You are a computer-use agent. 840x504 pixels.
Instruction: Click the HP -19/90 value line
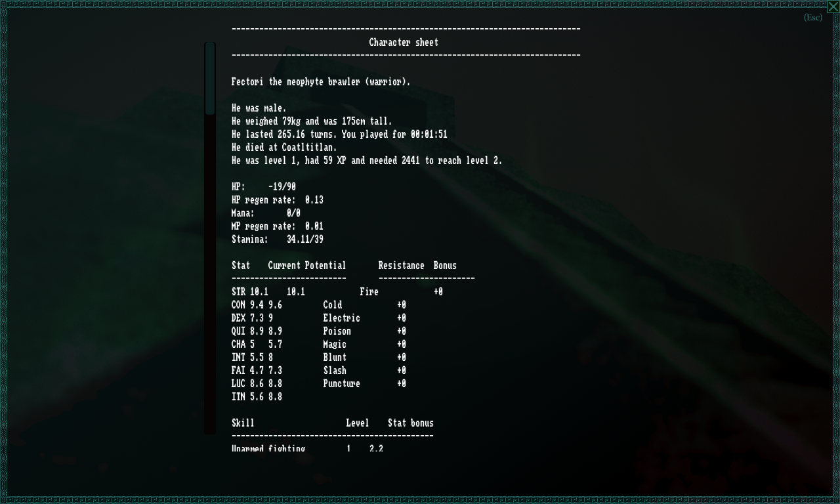[x=264, y=186]
